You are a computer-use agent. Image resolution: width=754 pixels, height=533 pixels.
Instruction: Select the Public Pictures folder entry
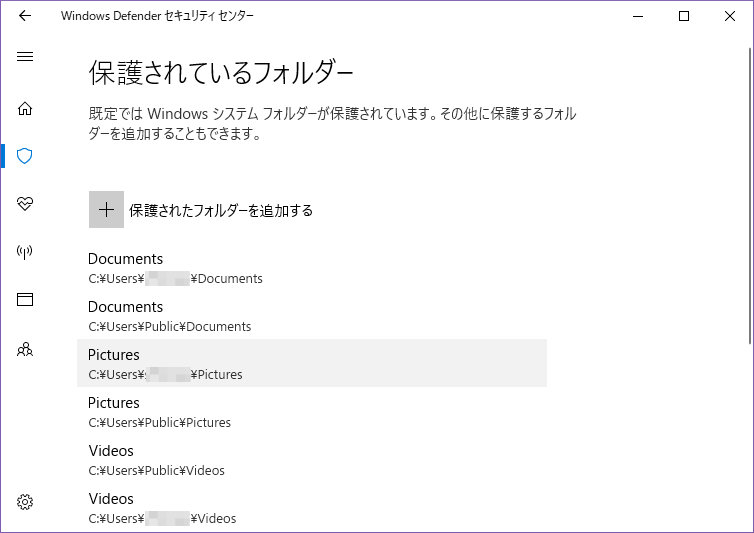tap(159, 412)
